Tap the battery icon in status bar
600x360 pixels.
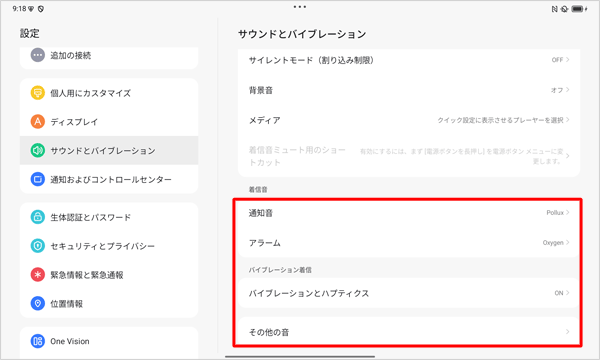578,9
